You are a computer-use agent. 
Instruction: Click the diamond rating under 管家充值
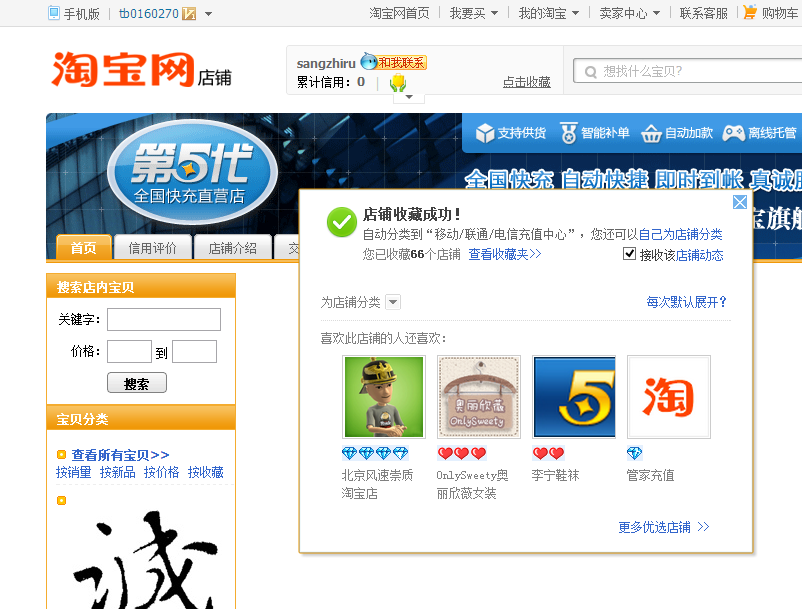click(x=634, y=453)
